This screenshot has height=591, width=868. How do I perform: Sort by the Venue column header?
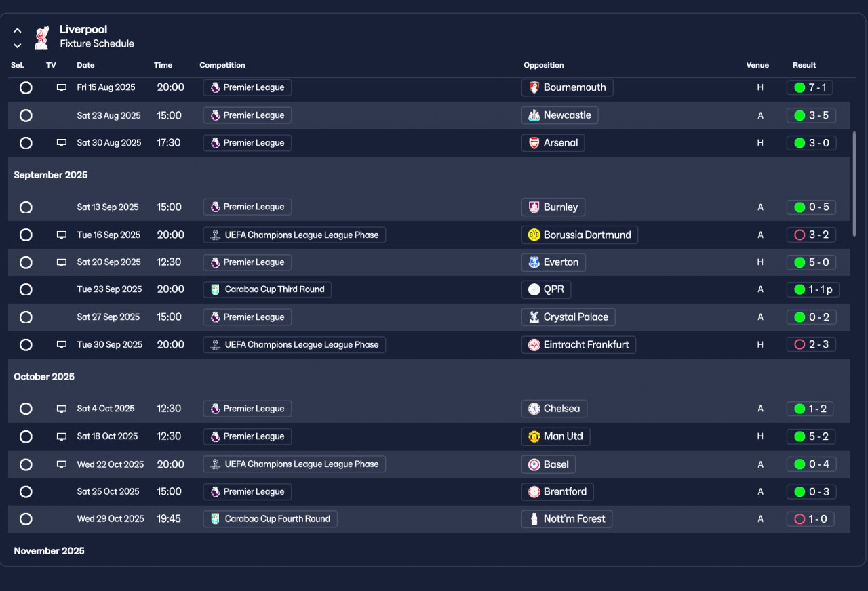[757, 66]
